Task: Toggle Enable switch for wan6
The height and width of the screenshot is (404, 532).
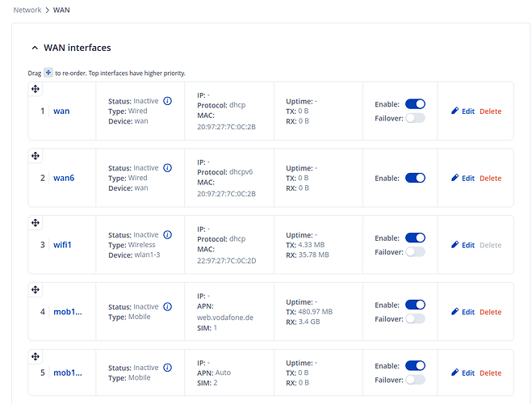Action: 415,178
